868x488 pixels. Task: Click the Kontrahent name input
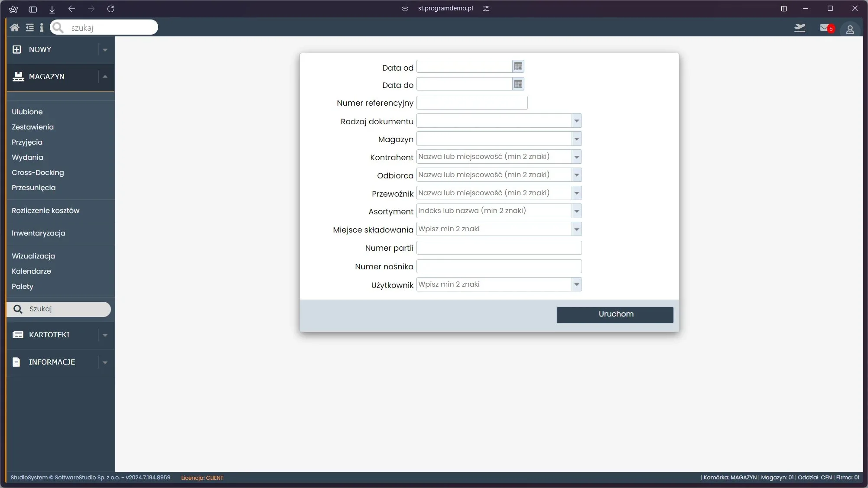(494, 157)
